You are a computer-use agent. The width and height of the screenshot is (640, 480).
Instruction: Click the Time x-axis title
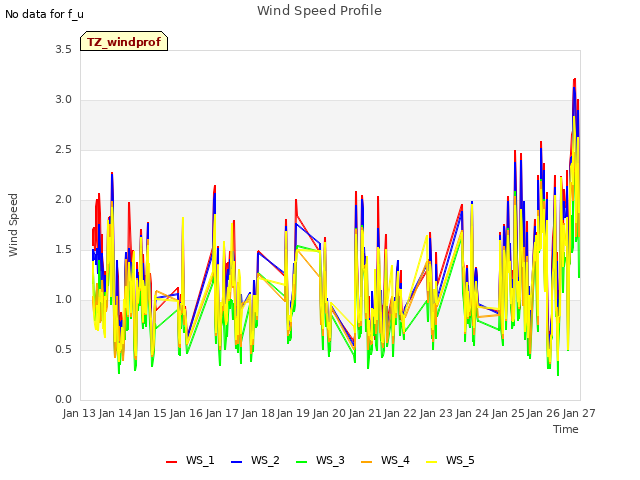coord(565,429)
